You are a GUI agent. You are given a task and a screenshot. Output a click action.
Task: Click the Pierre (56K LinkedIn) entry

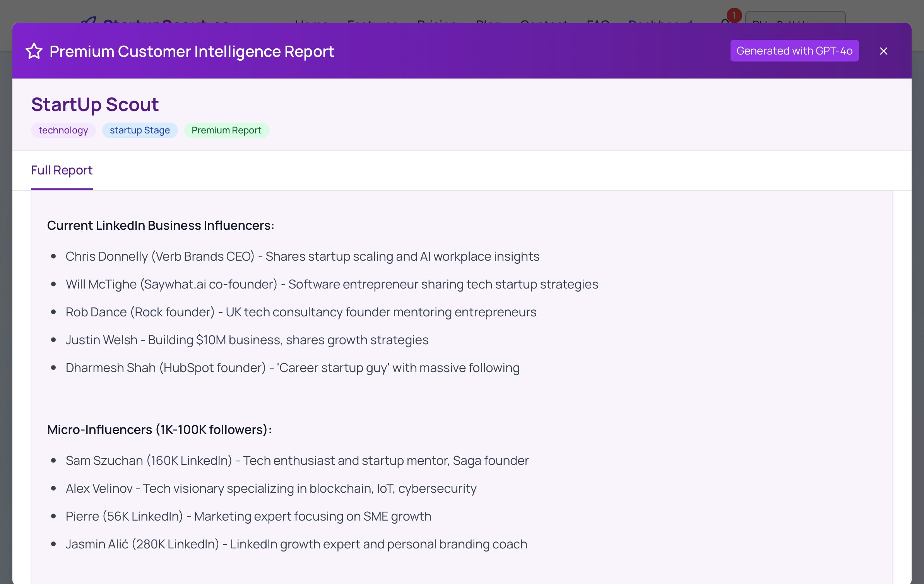click(x=248, y=516)
